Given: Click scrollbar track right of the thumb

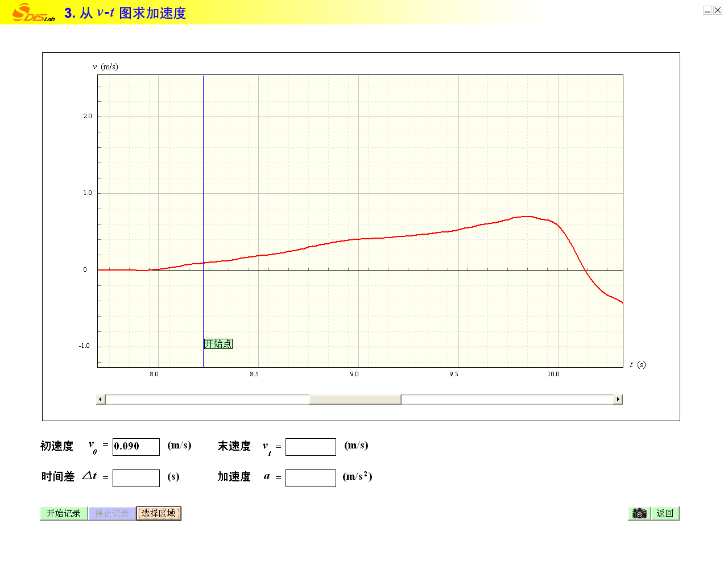Looking at the screenshot, I should [x=506, y=400].
